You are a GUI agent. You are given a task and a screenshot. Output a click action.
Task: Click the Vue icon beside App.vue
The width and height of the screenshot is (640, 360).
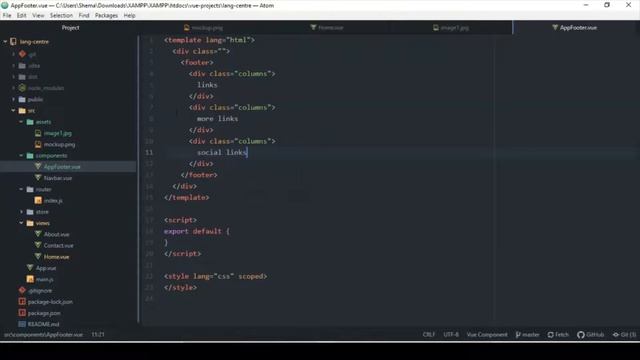(30, 268)
